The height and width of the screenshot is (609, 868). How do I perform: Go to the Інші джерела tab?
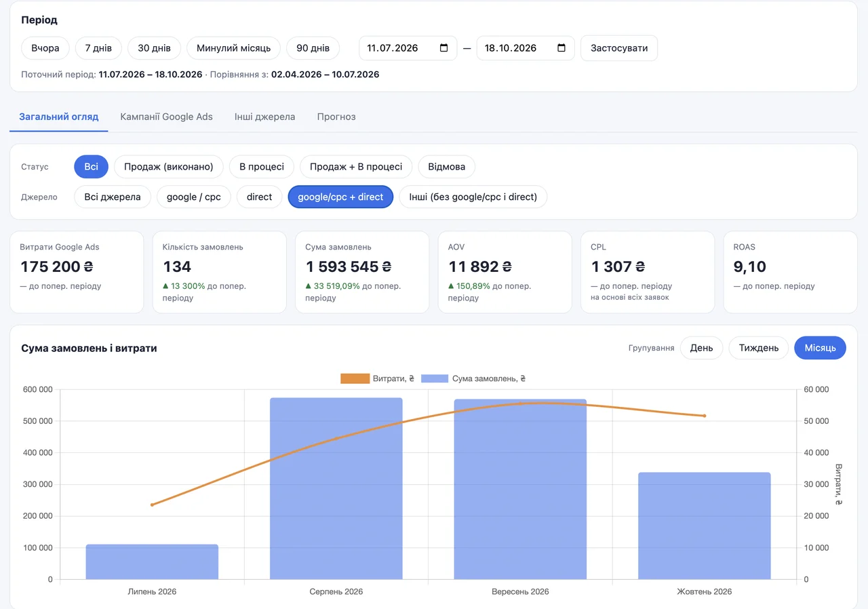click(265, 117)
